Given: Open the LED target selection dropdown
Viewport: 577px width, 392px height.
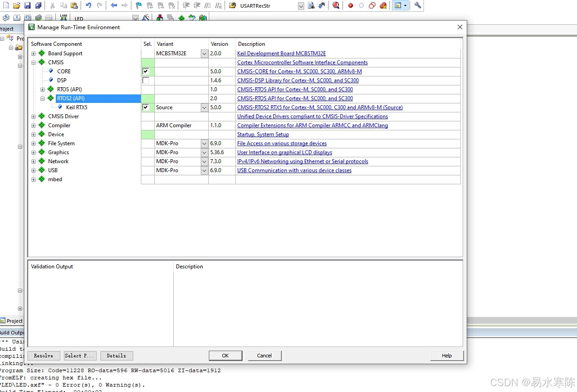Looking at the screenshot, I should (x=135, y=18).
